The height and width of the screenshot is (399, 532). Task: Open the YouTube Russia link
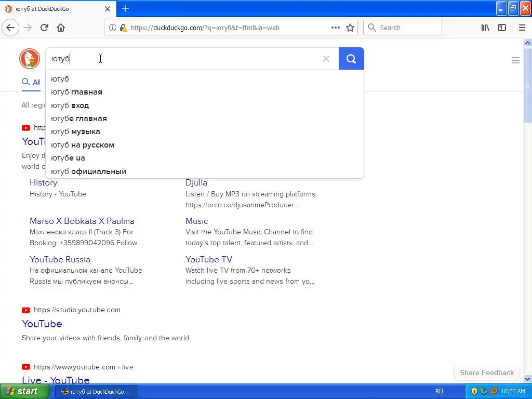(60, 259)
